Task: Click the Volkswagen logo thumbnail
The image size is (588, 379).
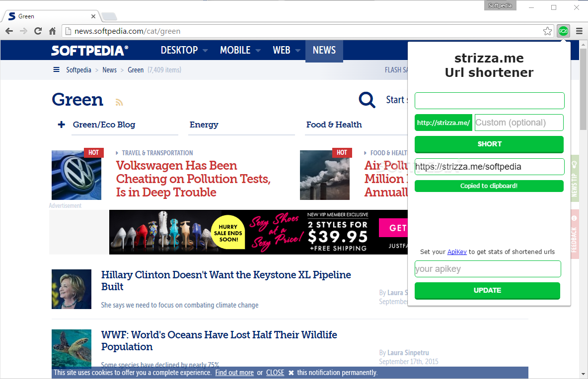Action: [x=76, y=175]
